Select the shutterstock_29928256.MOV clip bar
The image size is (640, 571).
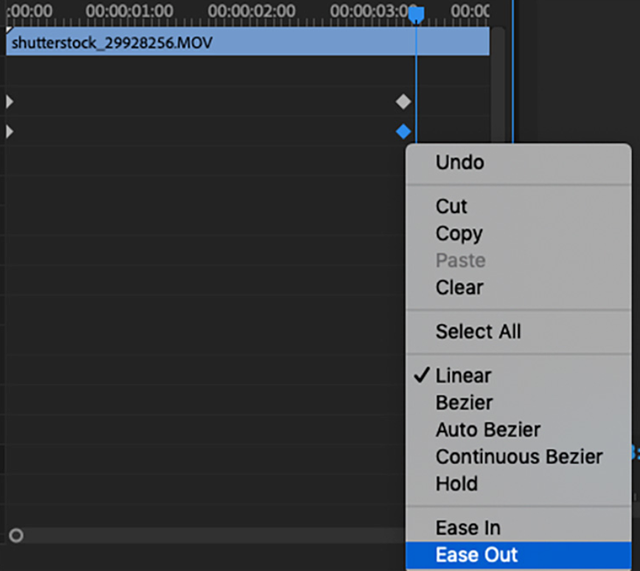(248, 42)
